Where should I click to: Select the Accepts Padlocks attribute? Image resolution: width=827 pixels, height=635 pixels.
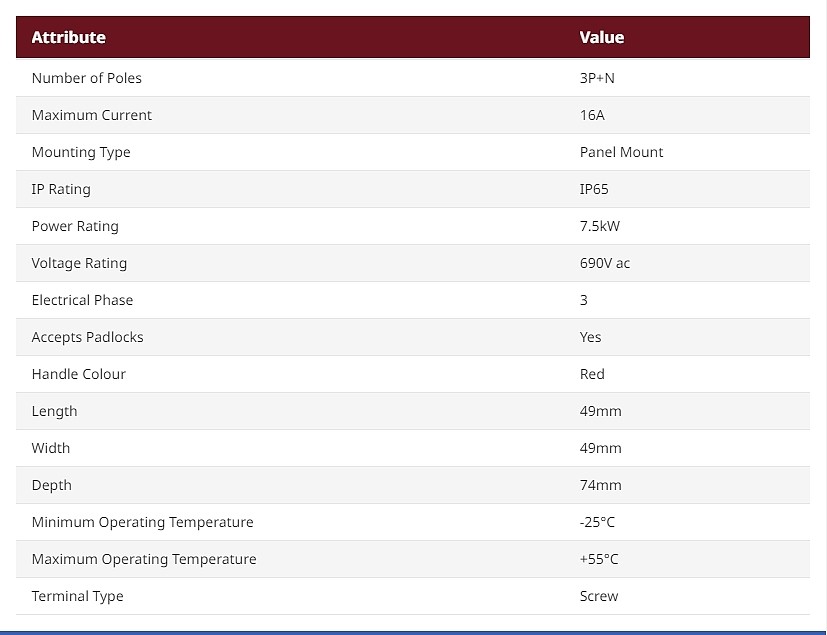coord(88,337)
